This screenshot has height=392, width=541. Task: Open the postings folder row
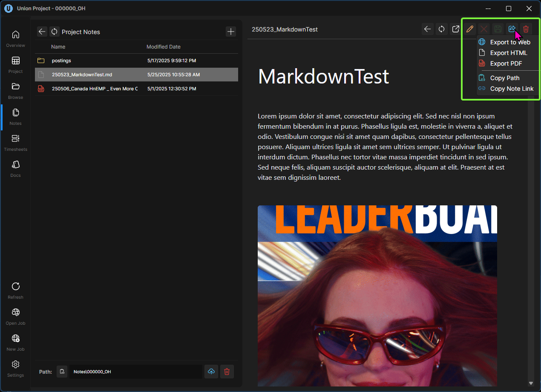(x=136, y=61)
